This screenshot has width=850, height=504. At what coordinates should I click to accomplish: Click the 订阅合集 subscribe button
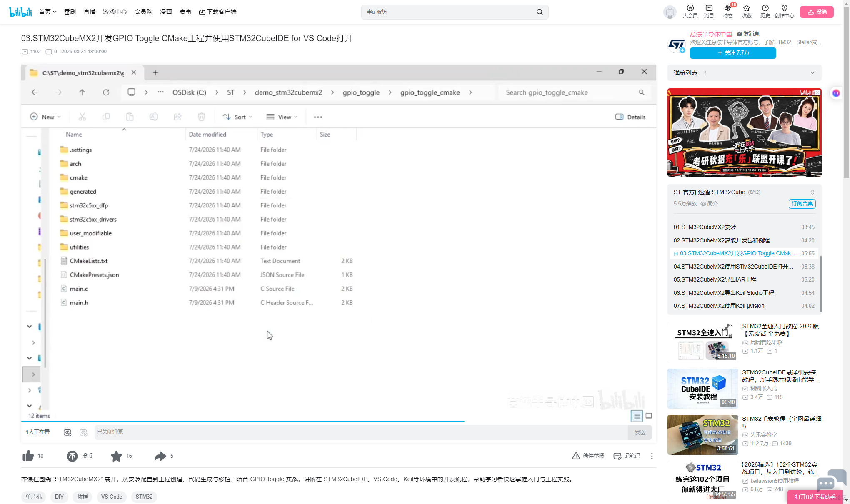coord(802,203)
